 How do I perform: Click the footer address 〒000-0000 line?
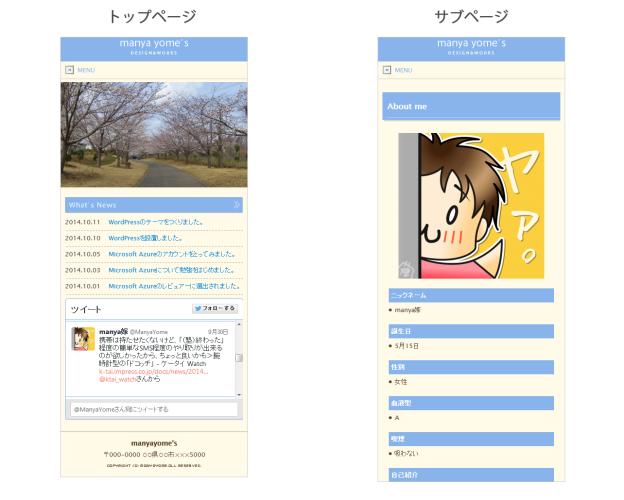click(154, 455)
